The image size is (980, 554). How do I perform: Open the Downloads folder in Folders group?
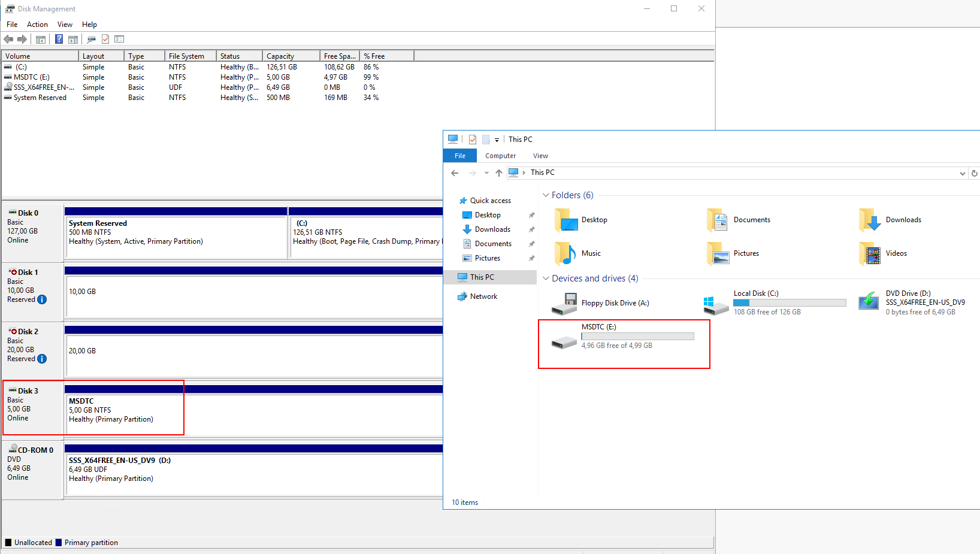(890, 220)
